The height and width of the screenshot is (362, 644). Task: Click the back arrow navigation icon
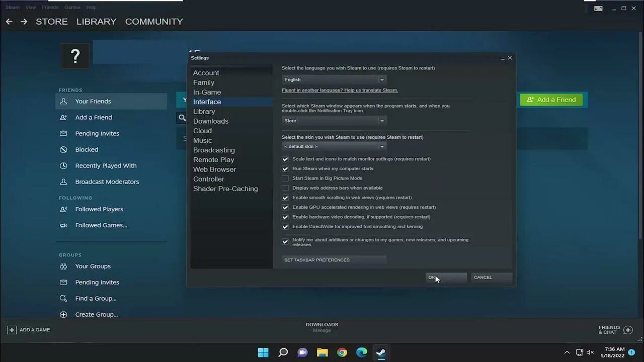point(9,22)
